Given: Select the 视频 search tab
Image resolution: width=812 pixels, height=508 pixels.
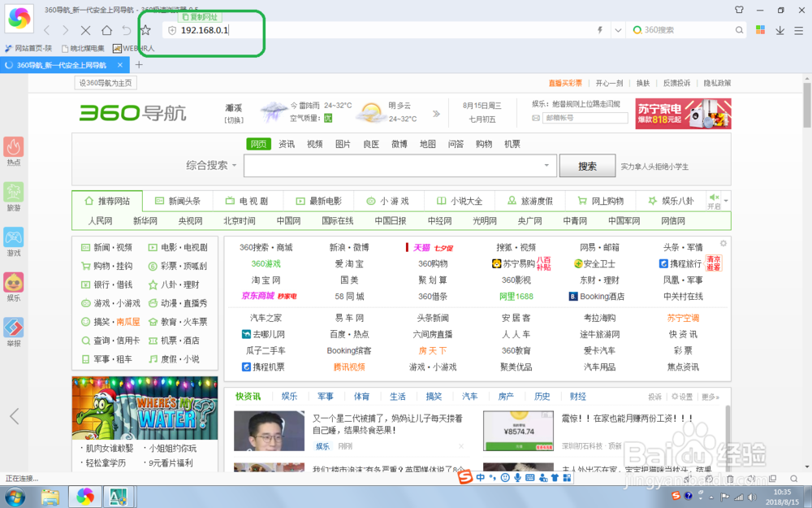Looking at the screenshot, I should (314, 144).
